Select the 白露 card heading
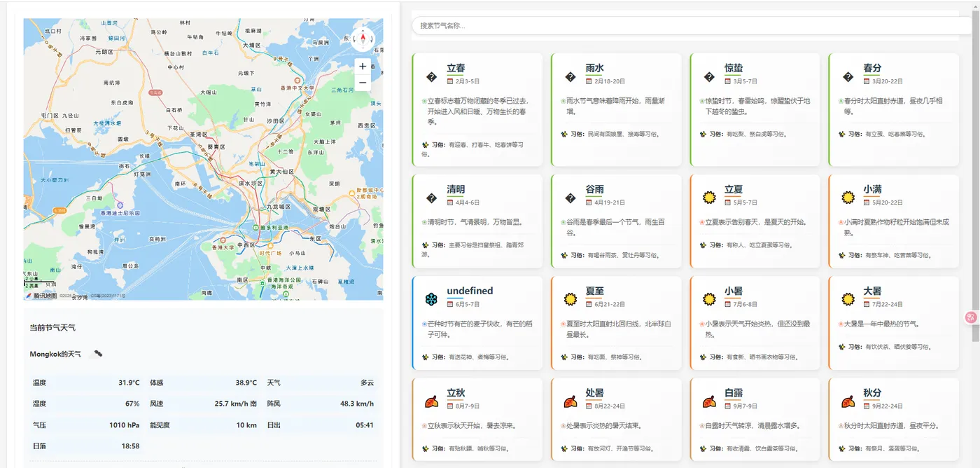Screen dimensions: 980x468 (734, 392)
